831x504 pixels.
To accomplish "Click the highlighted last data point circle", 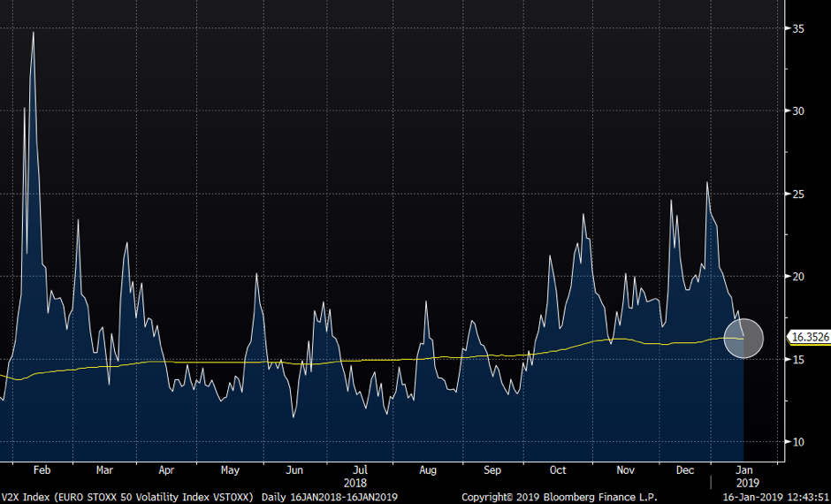I will point(743,338).
